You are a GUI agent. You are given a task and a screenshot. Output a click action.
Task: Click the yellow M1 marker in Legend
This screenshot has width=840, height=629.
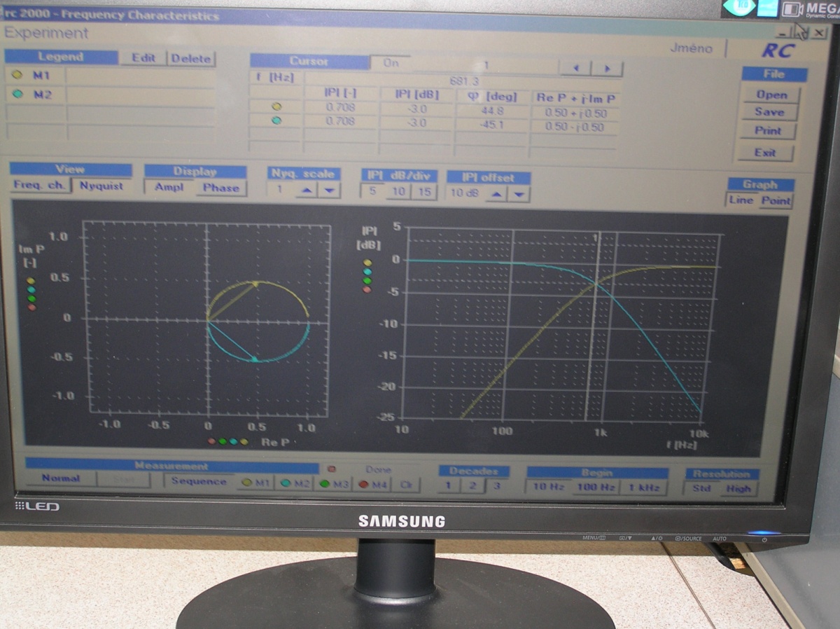[17, 75]
